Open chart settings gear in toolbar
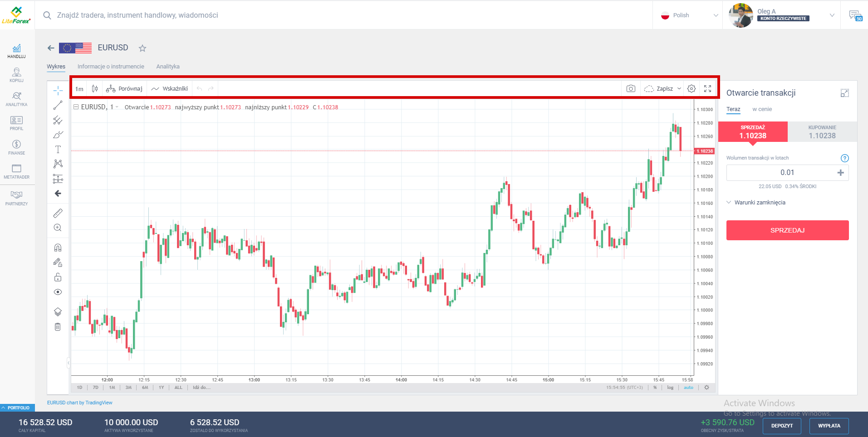 691,89
